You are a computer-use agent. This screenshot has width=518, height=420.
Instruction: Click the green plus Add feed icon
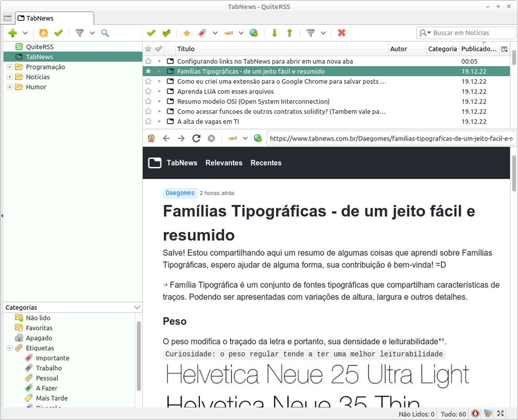click(13, 33)
